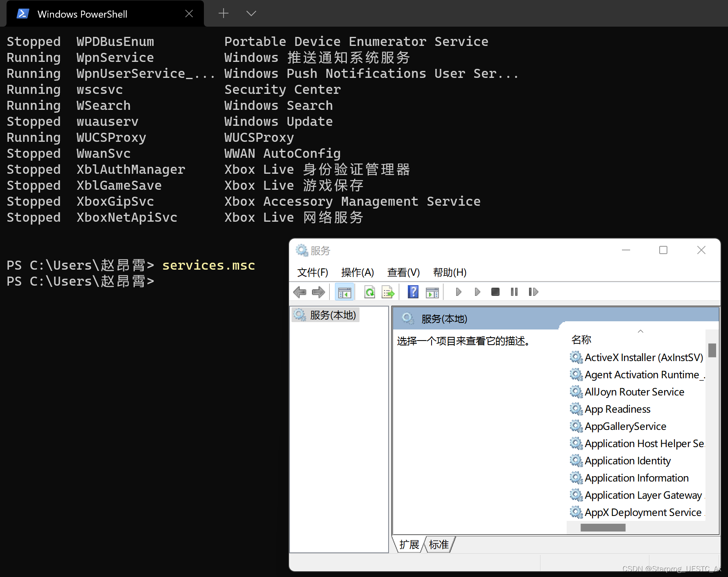
Task: Switch to 标准 tab
Action: (439, 545)
